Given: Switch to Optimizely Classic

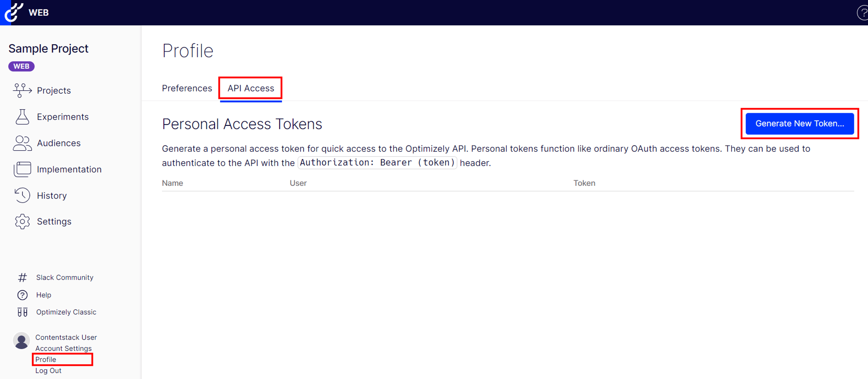Looking at the screenshot, I should point(66,312).
